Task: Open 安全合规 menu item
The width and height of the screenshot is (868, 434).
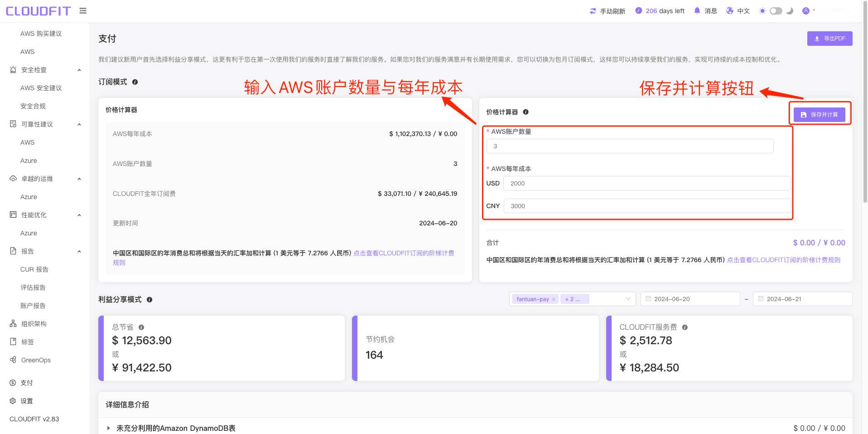Action: [x=33, y=106]
